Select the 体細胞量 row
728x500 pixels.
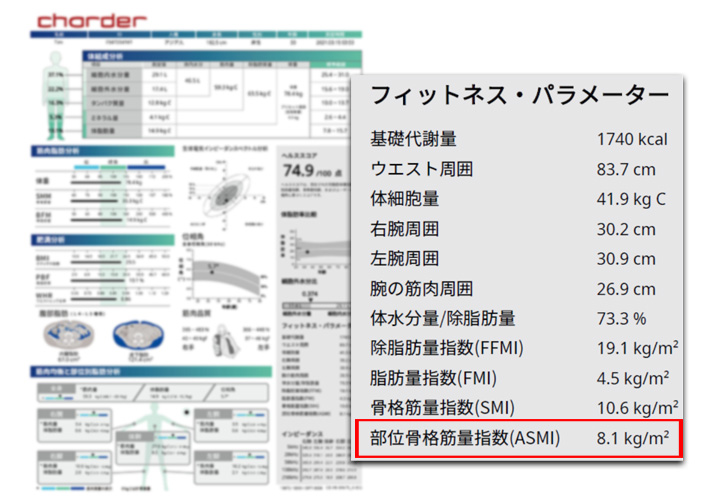(519, 199)
